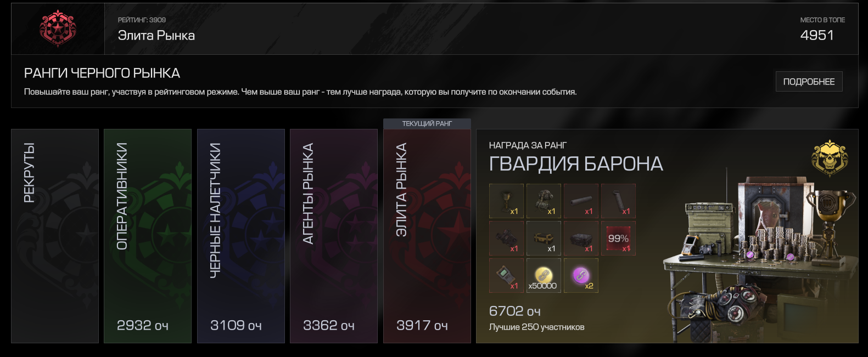Select the Агенты Рынка rank card
The image size is (868, 357).
(x=334, y=236)
